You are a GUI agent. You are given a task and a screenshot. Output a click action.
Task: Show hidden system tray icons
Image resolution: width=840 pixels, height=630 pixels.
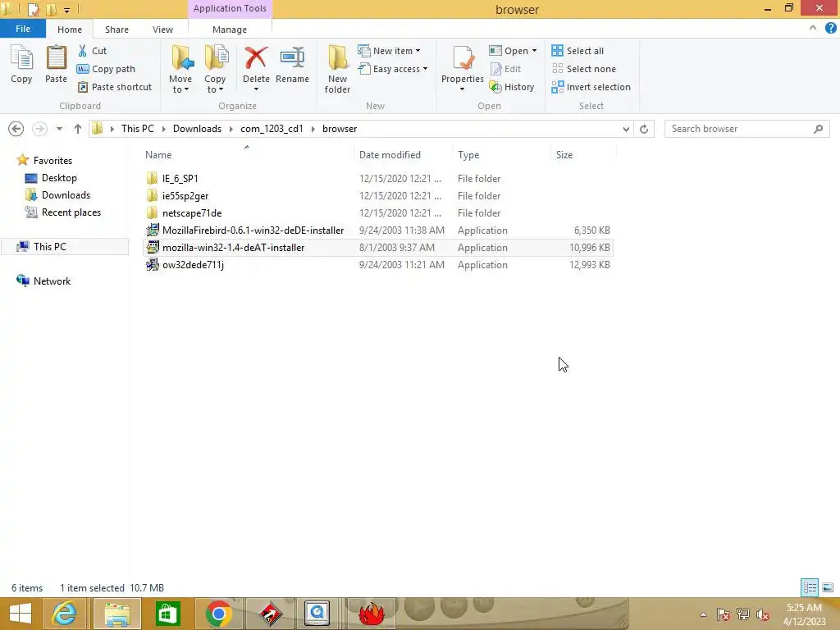pos(703,614)
